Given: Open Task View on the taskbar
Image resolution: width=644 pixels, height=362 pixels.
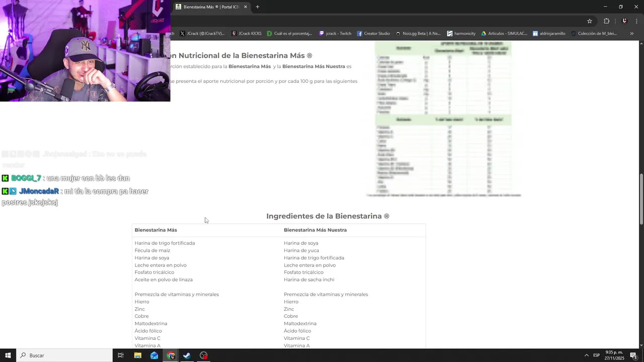Looking at the screenshot, I should (121, 355).
